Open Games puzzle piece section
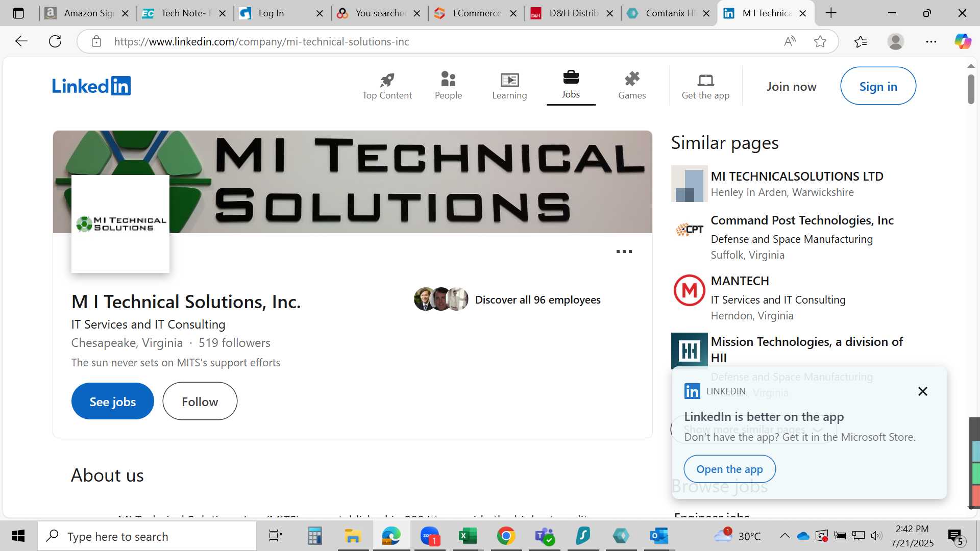The width and height of the screenshot is (980, 551). click(x=632, y=86)
